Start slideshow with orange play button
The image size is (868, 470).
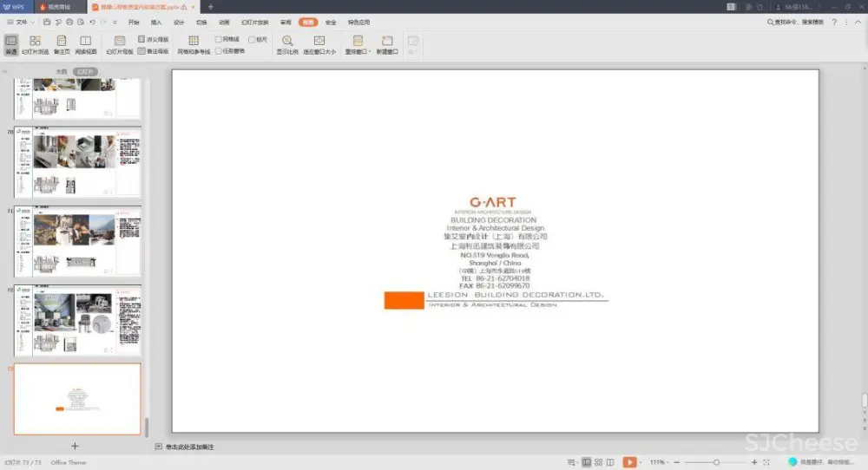(x=629, y=462)
